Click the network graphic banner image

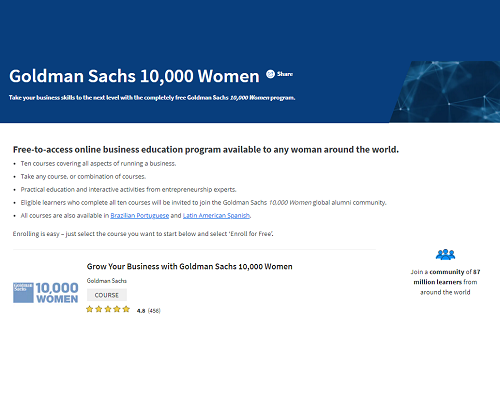445,92
